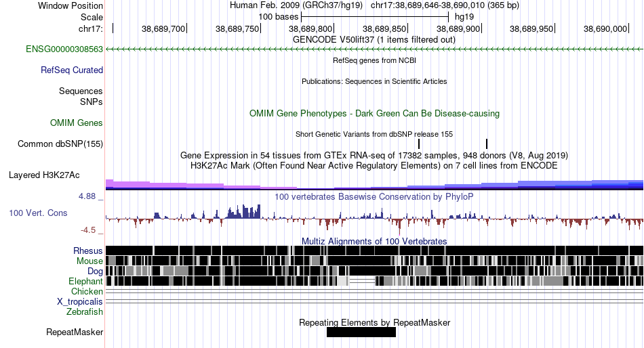Select the Sequences track label
The width and height of the screenshot is (644, 348).
[x=81, y=91]
